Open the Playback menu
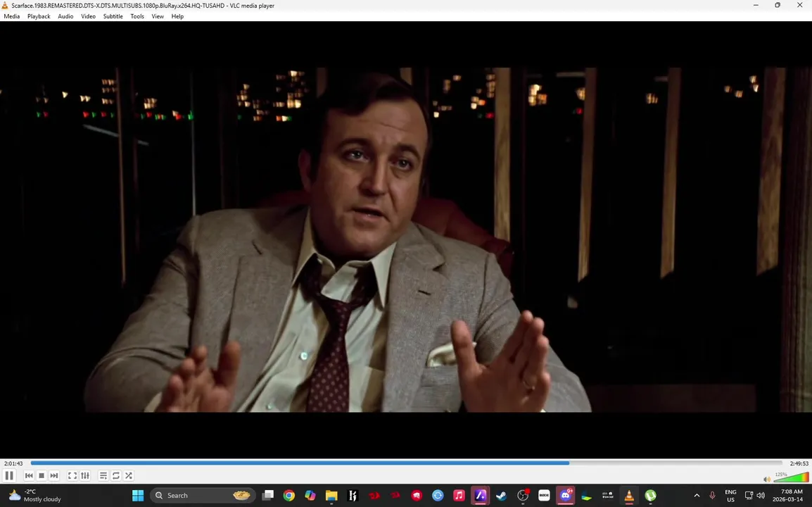Image resolution: width=812 pixels, height=507 pixels. (39, 16)
